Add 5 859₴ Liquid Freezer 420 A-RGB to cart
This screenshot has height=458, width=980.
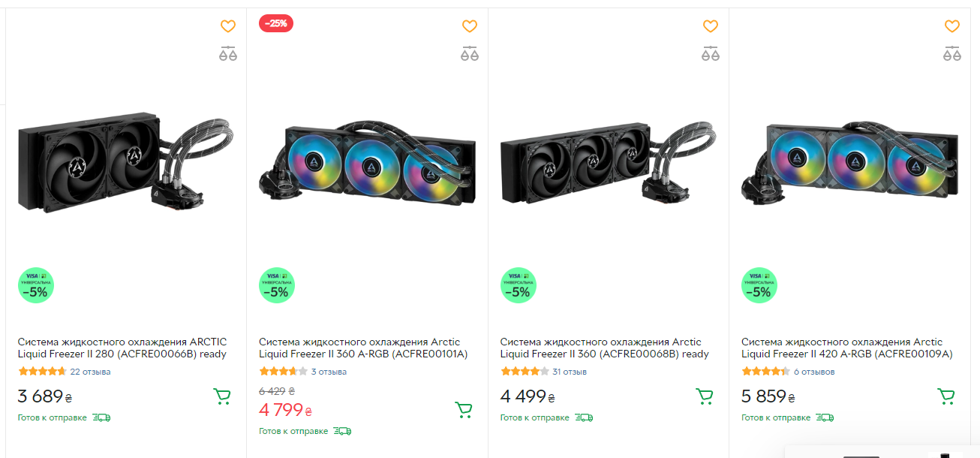point(945,396)
